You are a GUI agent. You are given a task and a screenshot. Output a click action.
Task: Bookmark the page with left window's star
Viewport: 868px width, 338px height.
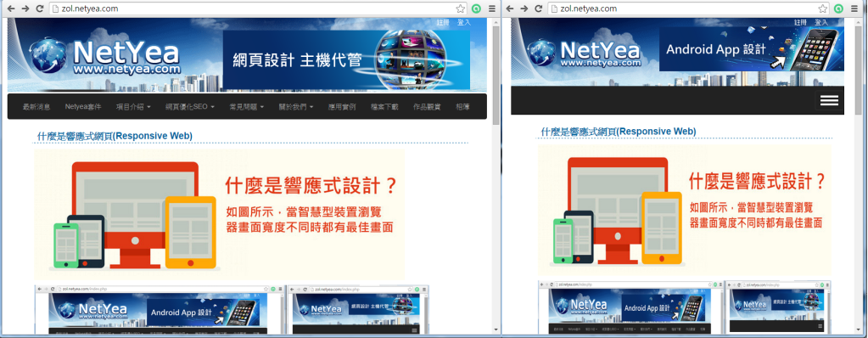click(x=461, y=8)
